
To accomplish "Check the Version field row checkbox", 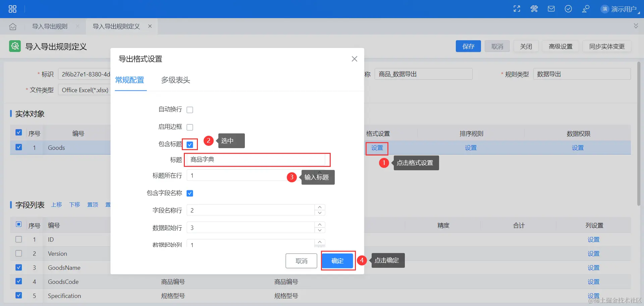I will click(19, 253).
